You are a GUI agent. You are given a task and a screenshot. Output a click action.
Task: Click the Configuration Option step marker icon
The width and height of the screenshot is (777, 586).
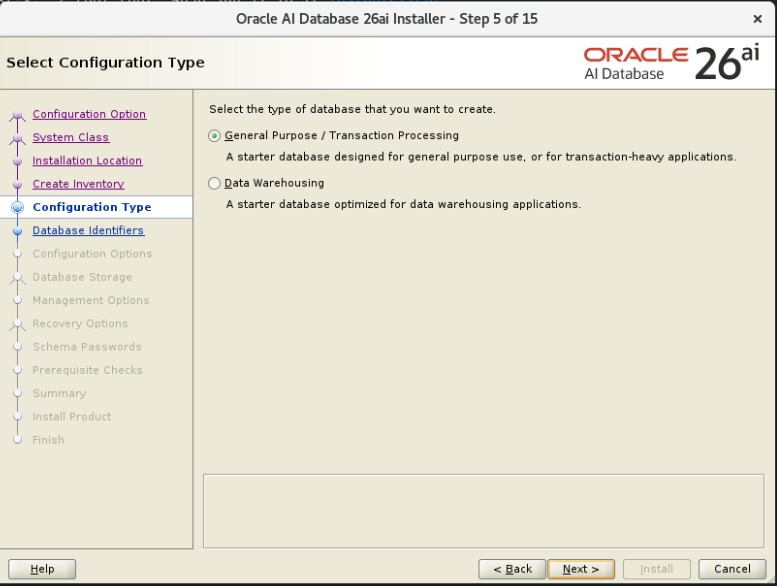17,115
